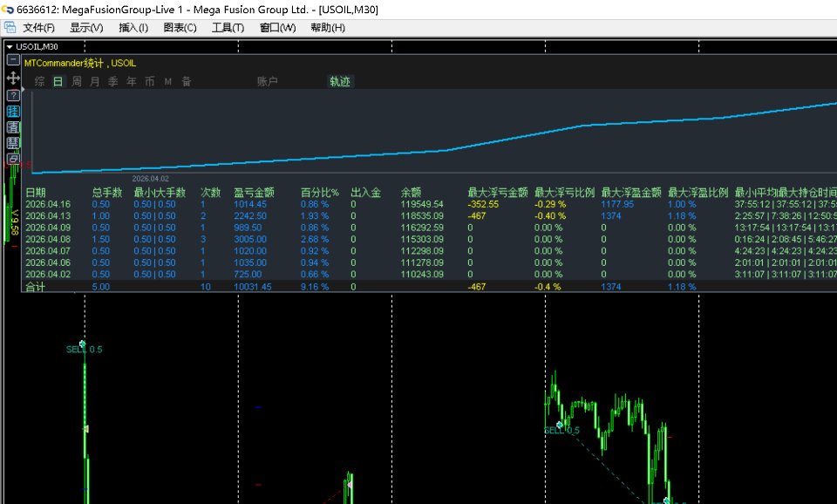This screenshot has width=837, height=504.
Task: Activate the 轨迹 trajectory toggle
Action: (x=339, y=82)
